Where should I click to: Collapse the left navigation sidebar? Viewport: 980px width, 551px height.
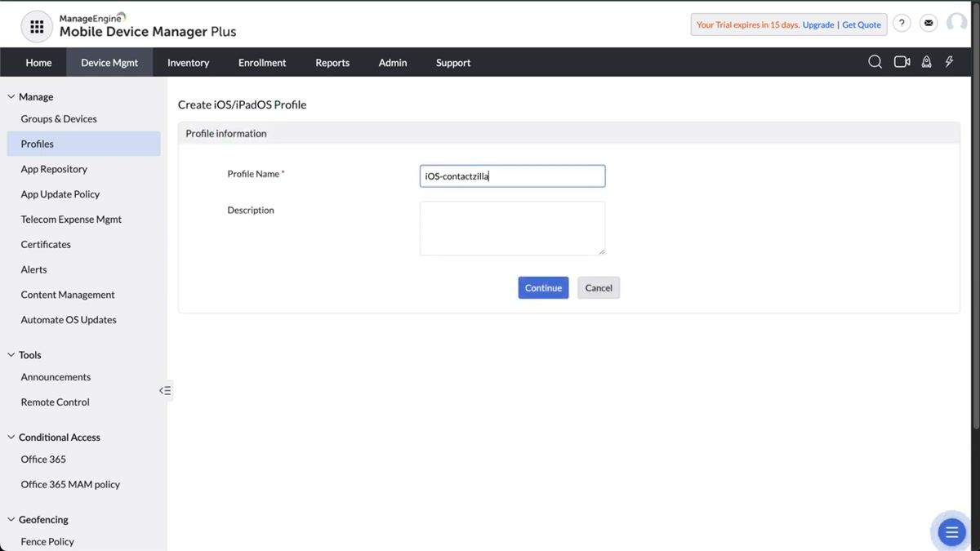click(165, 390)
